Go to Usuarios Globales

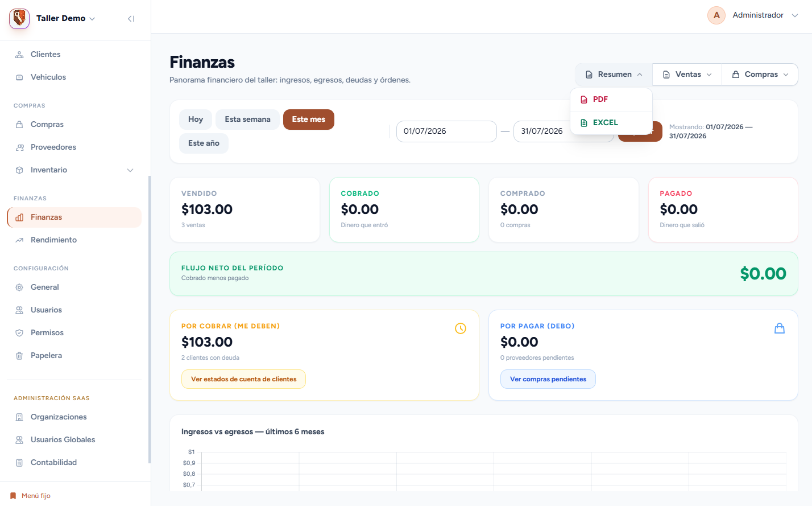tap(74, 440)
